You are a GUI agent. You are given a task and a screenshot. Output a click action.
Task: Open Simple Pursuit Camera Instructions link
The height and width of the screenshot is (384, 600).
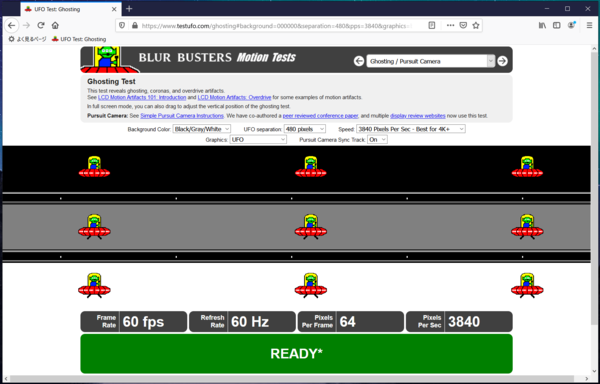coord(182,116)
